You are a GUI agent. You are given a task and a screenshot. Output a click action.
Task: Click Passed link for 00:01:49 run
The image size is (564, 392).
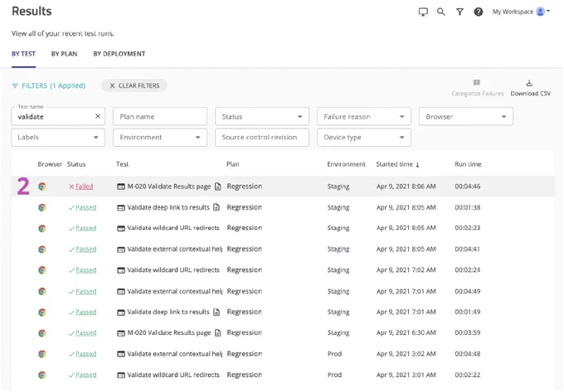86,312
